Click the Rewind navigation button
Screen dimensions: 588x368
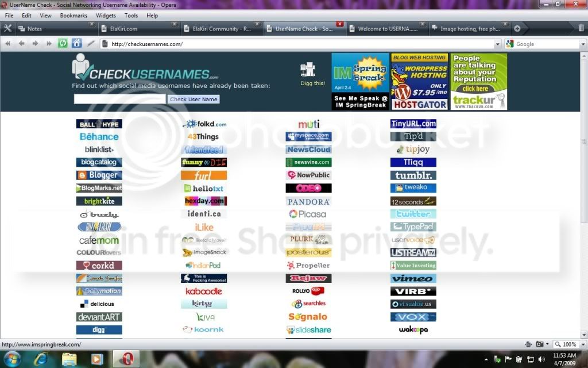[8, 44]
